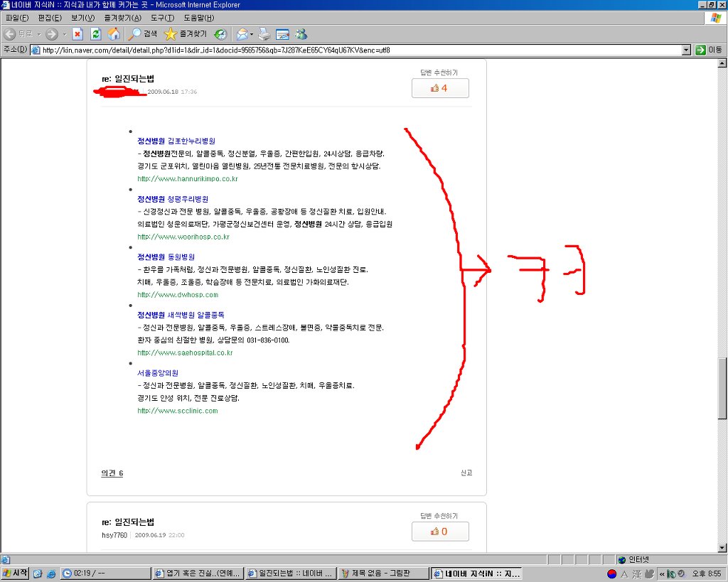Open the 의견 6 comments link
This screenshot has height=582, width=728.
point(112,473)
